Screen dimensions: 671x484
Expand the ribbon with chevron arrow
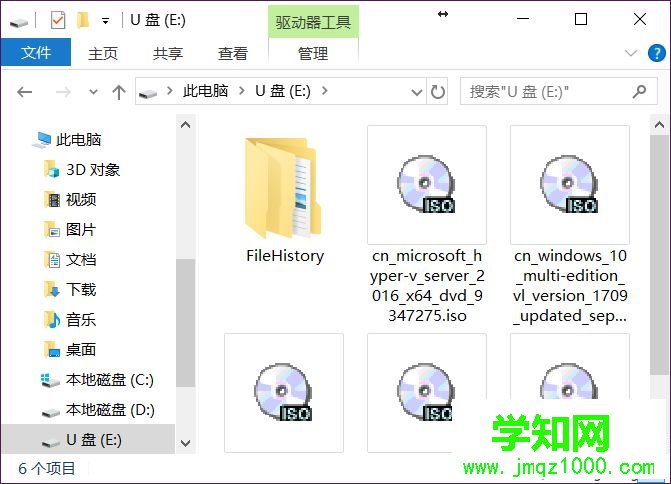click(631, 53)
